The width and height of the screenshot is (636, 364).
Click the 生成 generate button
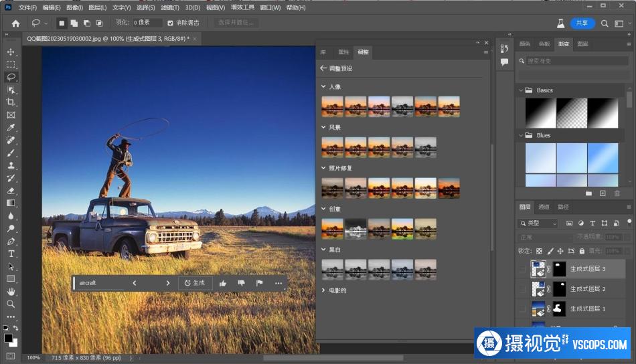pyautogui.click(x=195, y=283)
